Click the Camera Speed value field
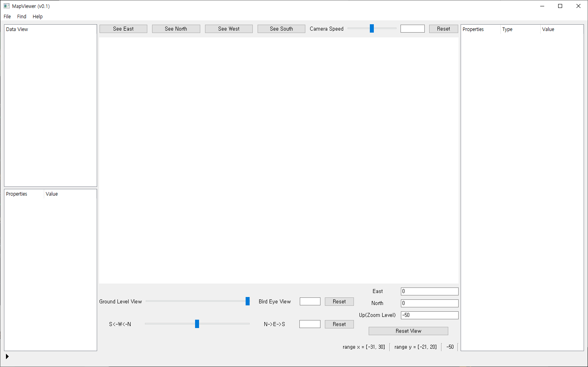 (412, 29)
